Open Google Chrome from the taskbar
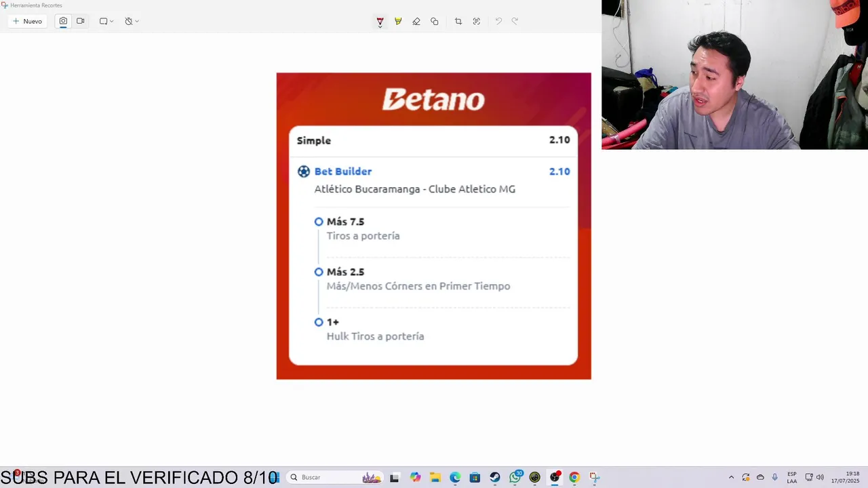Image resolution: width=868 pixels, height=488 pixels. (x=574, y=477)
